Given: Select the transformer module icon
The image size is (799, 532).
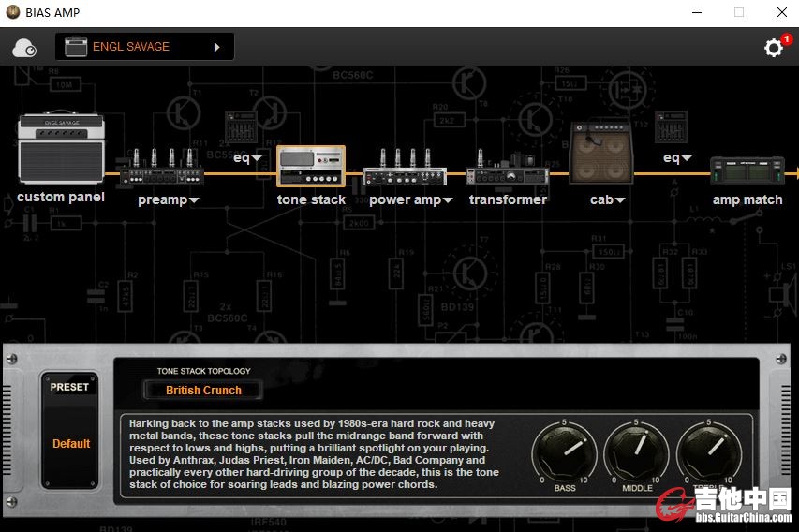Looking at the screenshot, I should coord(507,169).
